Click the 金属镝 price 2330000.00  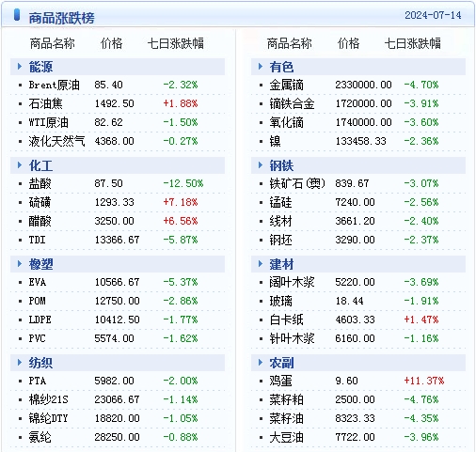(363, 85)
